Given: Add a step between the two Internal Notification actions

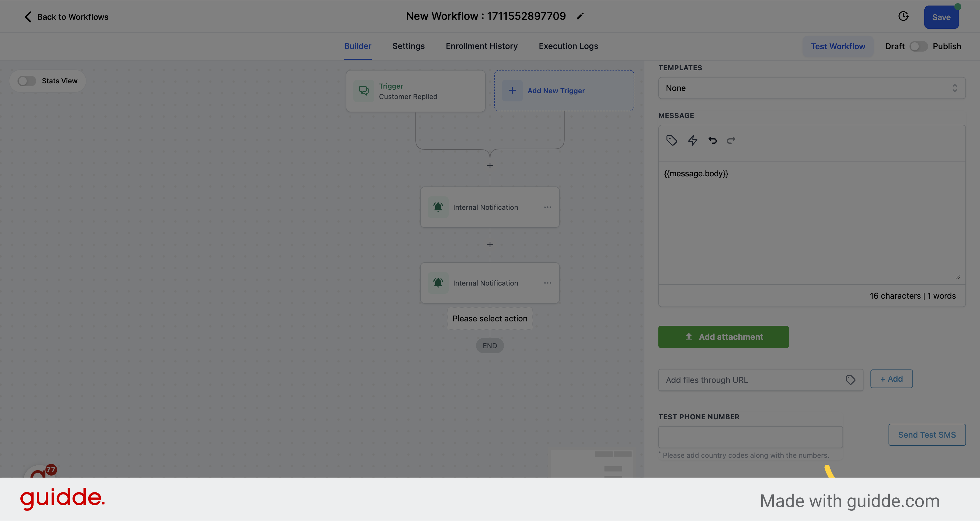Looking at the screenshot, I should (490, 245).
